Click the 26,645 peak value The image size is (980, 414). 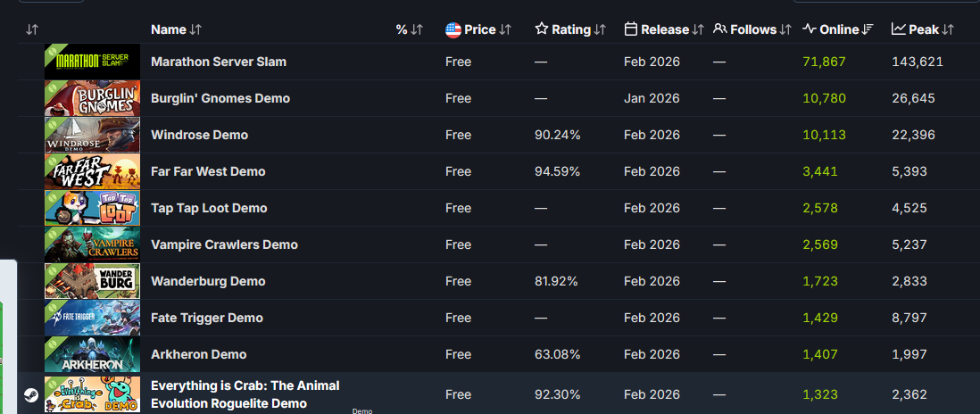[913, 98]
